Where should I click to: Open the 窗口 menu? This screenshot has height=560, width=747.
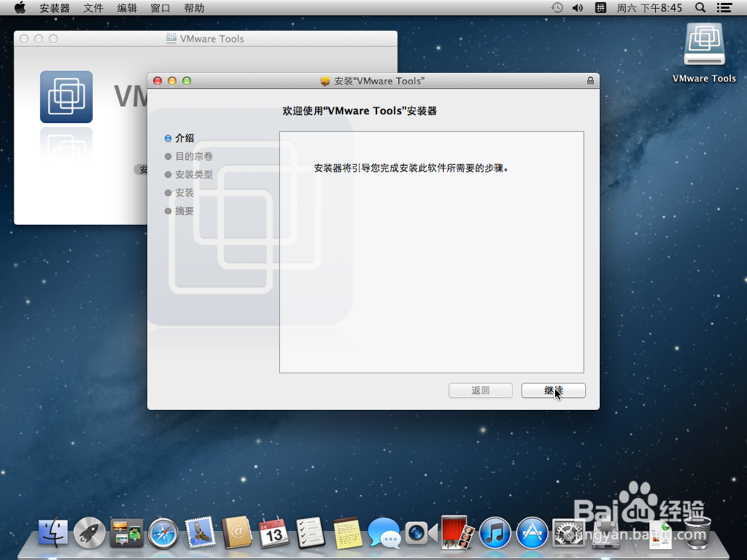(x=160, y=8)
